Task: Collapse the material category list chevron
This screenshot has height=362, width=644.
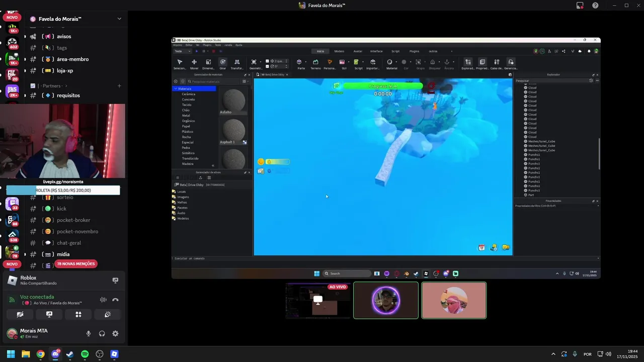Action: [x=213, y=165]
